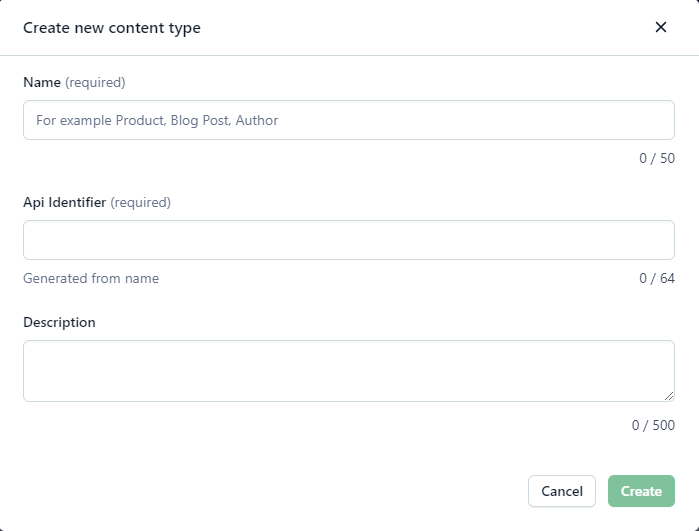
Task: Click the Api Identifier label text
Action: (x=64, y=202)
